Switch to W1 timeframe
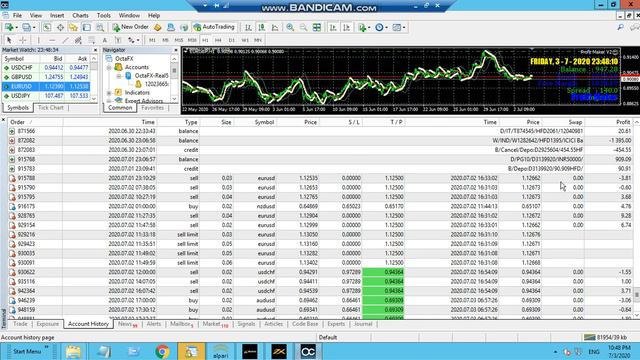Screen dimensions: 640x360 point(245,40)
